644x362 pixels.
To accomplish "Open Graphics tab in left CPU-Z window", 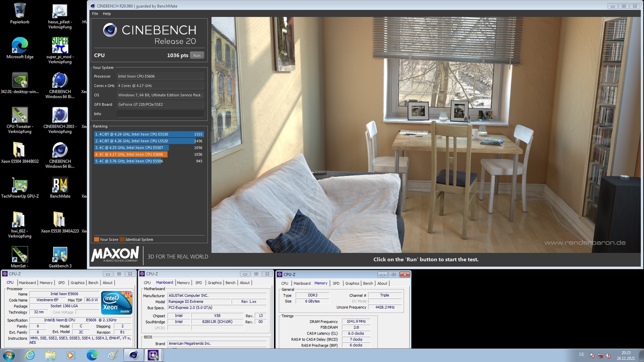I will click(x=77, y=283).
